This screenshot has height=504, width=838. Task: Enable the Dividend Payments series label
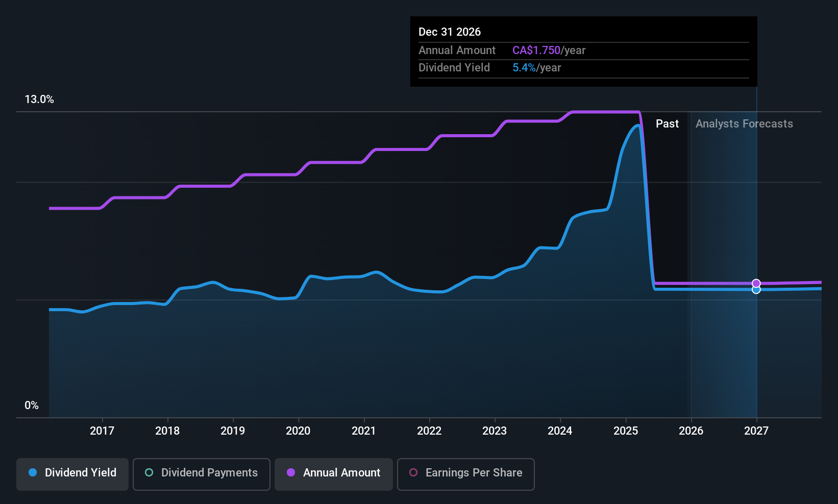point(209,472)
